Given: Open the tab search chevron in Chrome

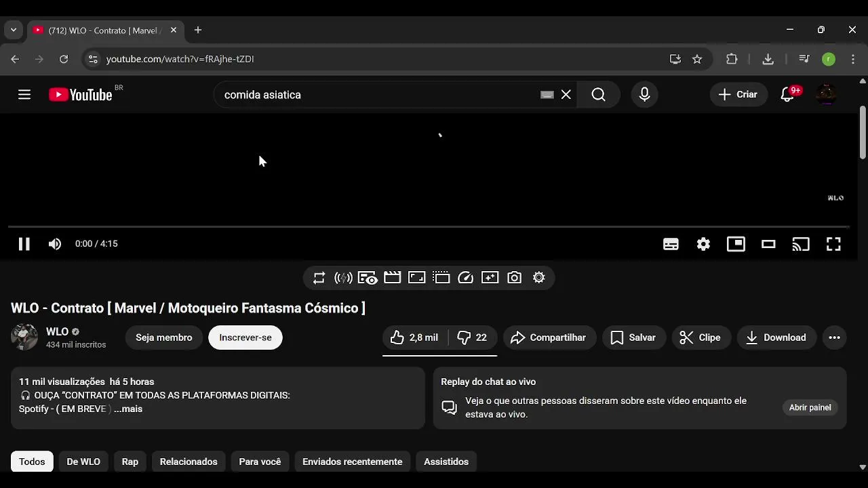Looking at the screenshot, I should 14,30.
